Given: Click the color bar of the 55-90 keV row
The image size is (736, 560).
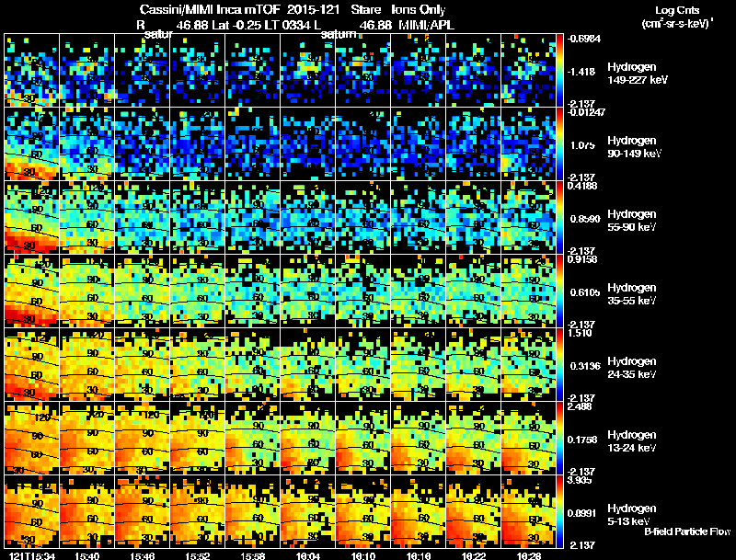Looking at the screenshot, I should [559, 218].
